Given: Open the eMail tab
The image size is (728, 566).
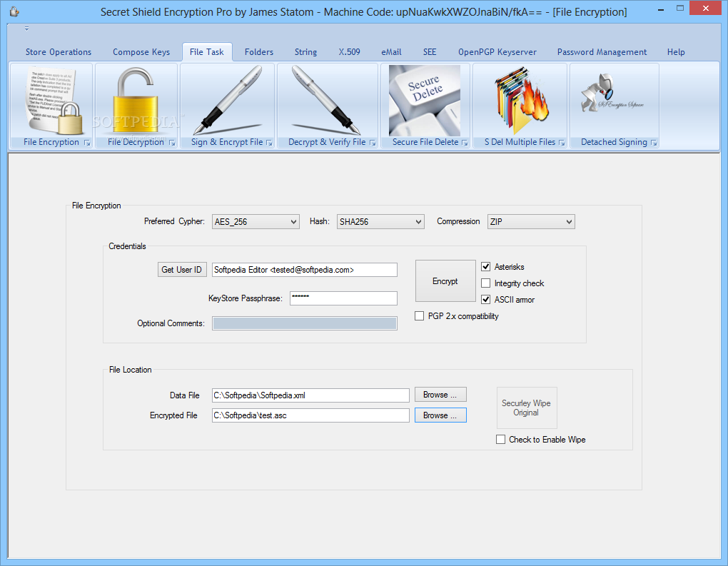Looking at the screenshot, I should tap(391, 52).
